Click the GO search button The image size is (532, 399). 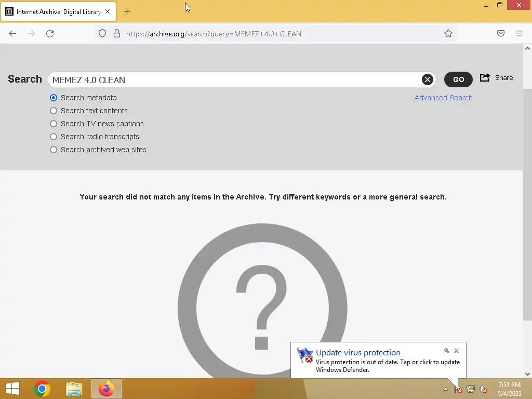point(458,79)
